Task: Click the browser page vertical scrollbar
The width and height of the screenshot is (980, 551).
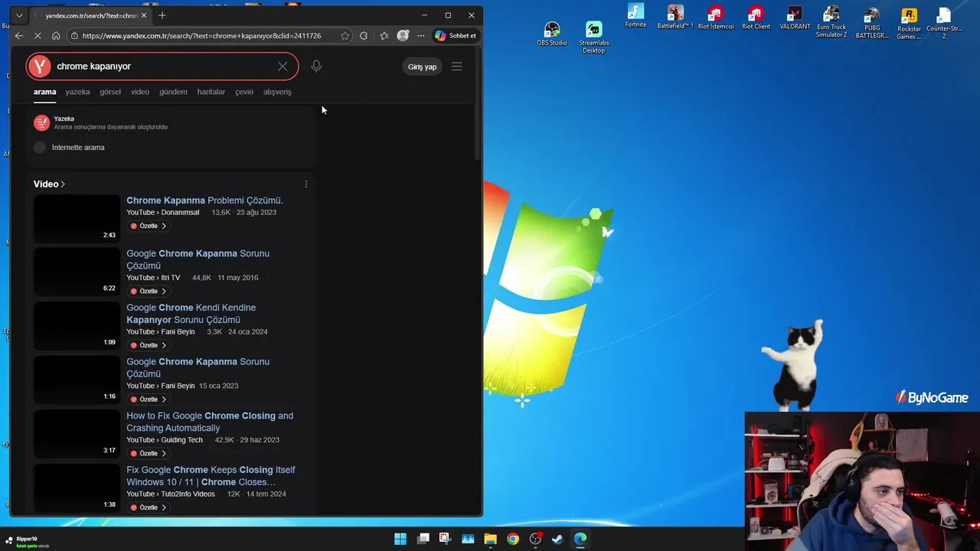Action: 478,103
